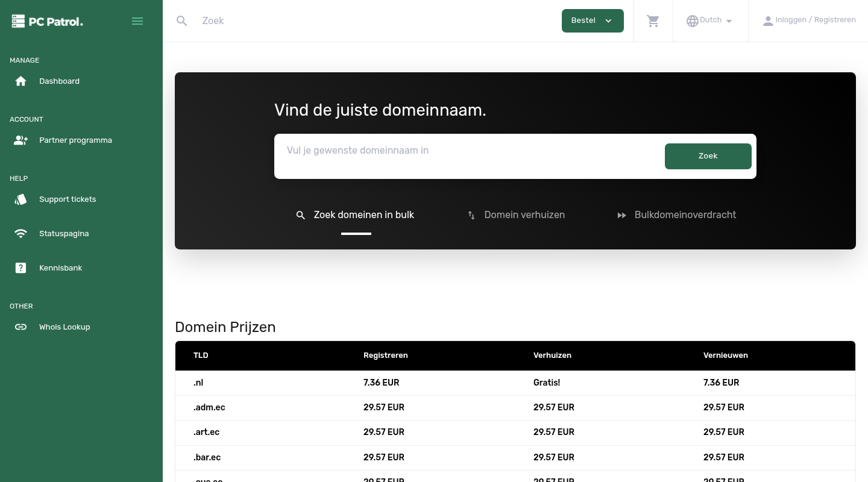
Task: Open the shopping cart icon
Action: 653,20
